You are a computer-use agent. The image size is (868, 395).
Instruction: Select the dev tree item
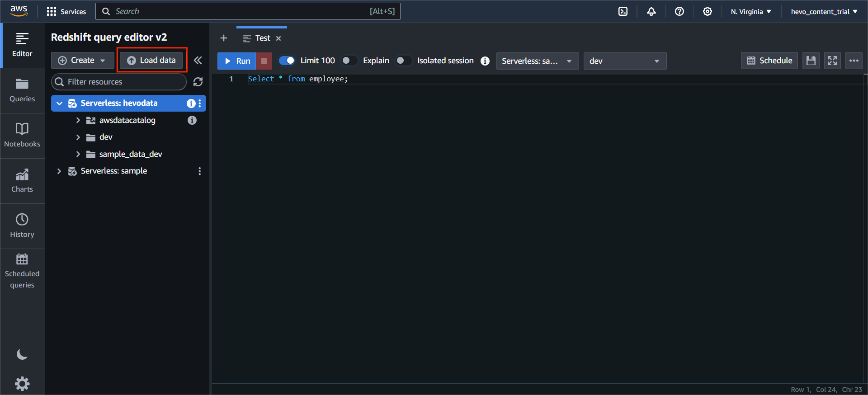click(106, 137)
